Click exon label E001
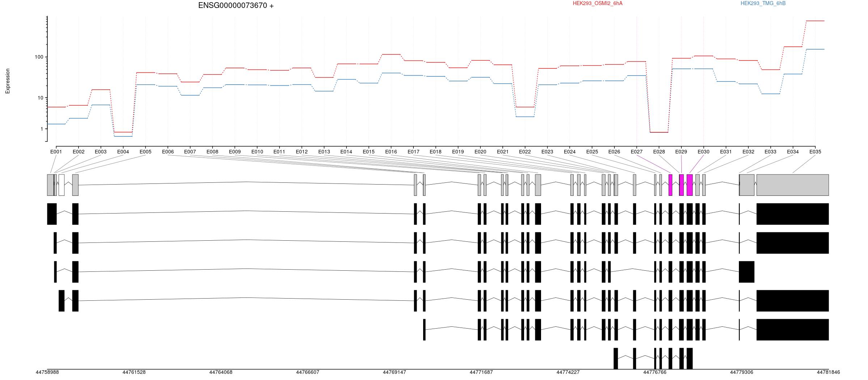Screen dimensions: 868x380 click(56, 152)
